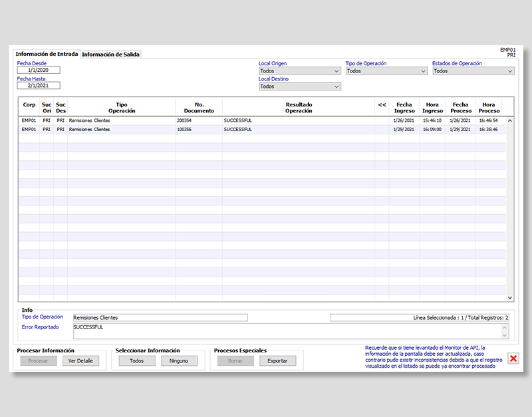
Task: Click the Hora Ingreso column header
Action: point(432,108)
